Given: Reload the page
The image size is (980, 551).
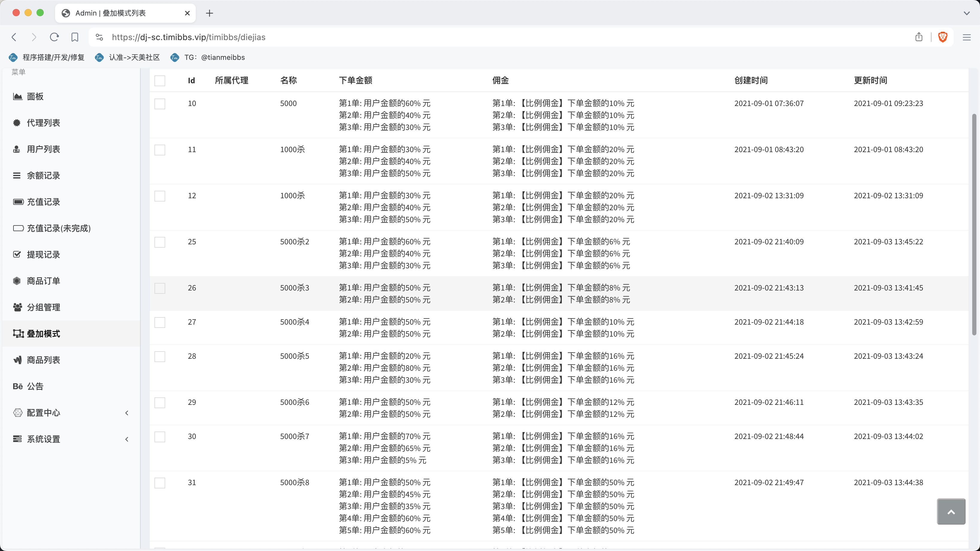Looking at the screenshot, I should pos(54,37).
